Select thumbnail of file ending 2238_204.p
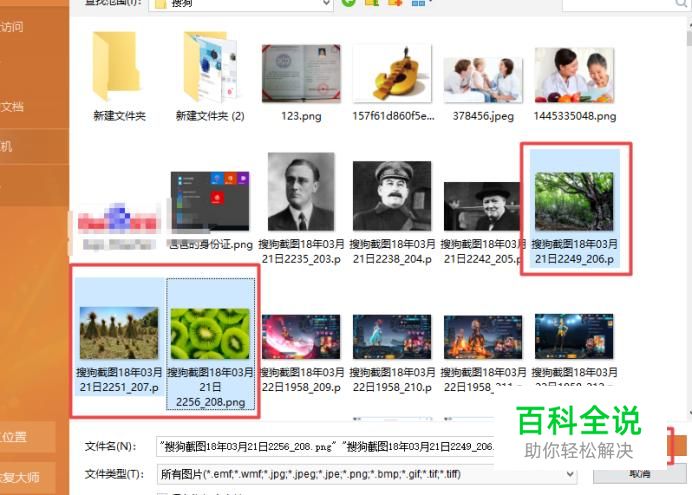692x495 pixels. (x=392, y=195)
